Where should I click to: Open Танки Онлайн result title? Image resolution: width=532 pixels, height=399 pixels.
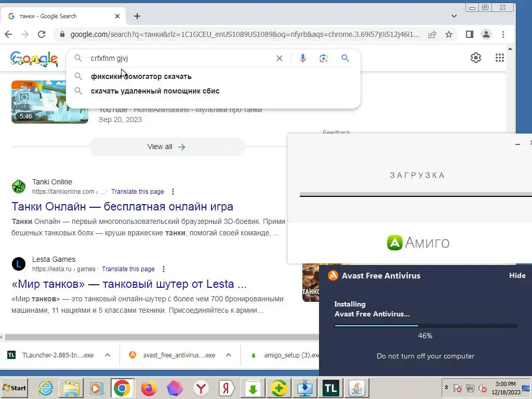click(122, 206)
